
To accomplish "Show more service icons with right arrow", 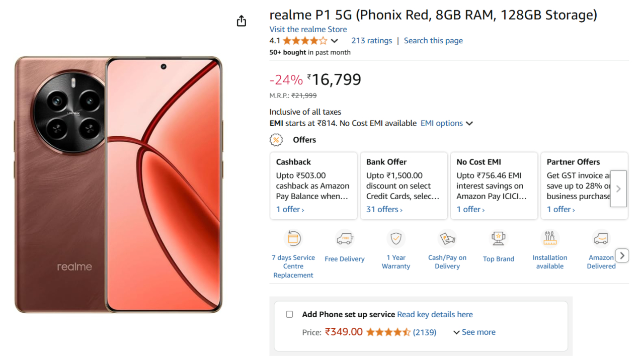I will [x=622, y=255].
